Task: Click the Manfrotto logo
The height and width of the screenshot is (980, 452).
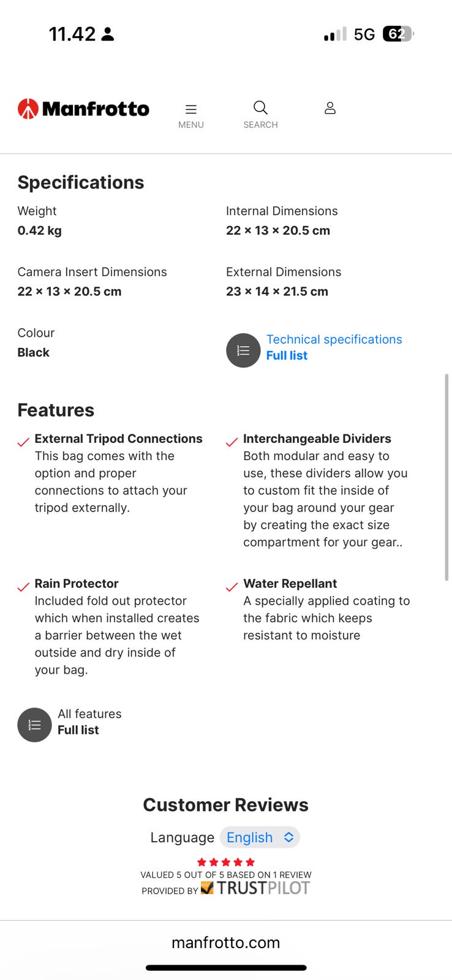Action: pos(83,109)
